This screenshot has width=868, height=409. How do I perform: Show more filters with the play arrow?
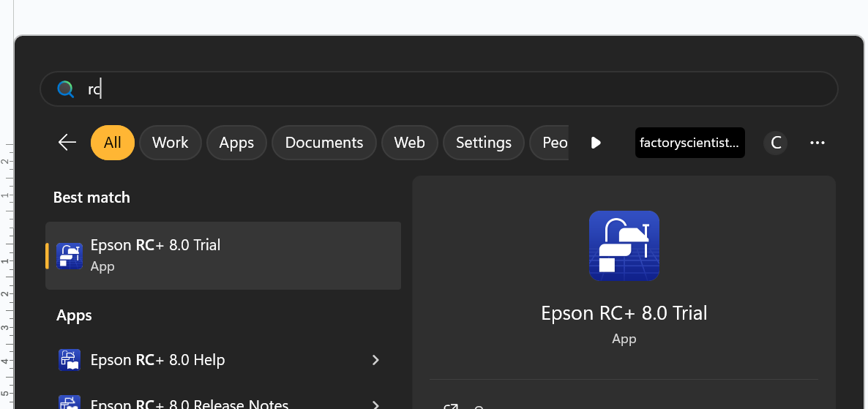click(596, 143)
